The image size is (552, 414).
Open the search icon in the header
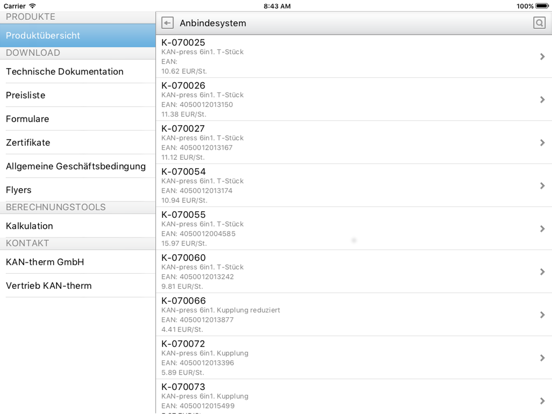pos(539,23)
